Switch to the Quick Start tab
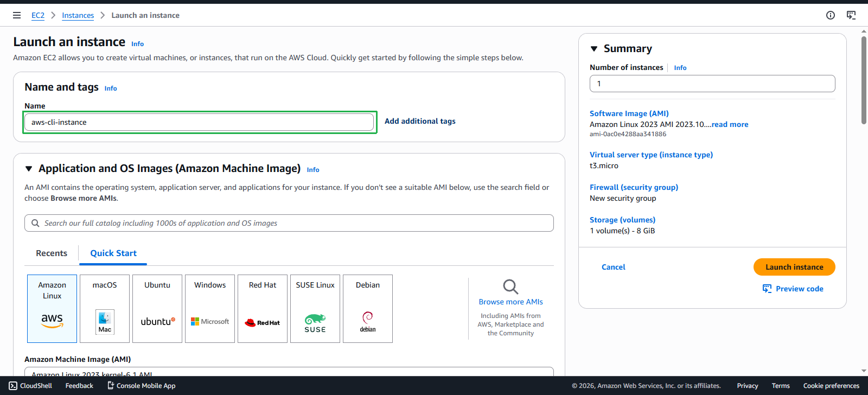Image resolution: width=868 pixels, height=395 pixels. pyautogui.click(x=113, y=253)
